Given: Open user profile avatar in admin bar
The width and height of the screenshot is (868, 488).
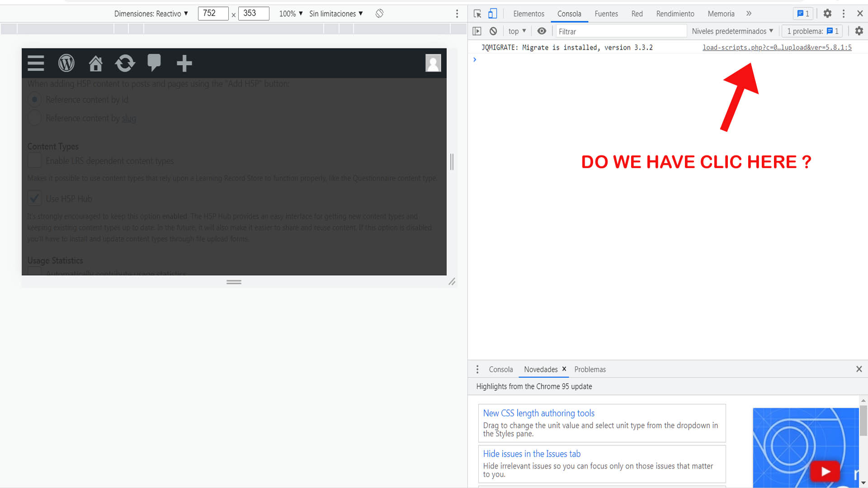Looking at the screenshot, I should tap(433, 63).
